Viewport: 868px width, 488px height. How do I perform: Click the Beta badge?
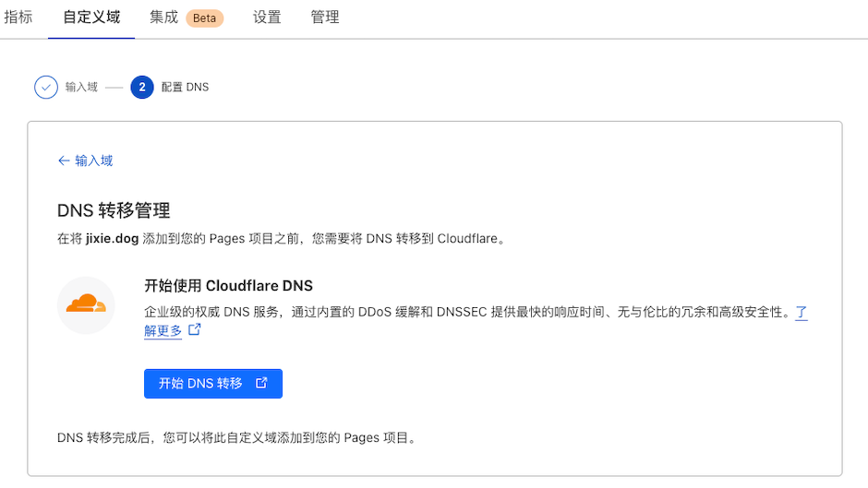pos(204,18)
